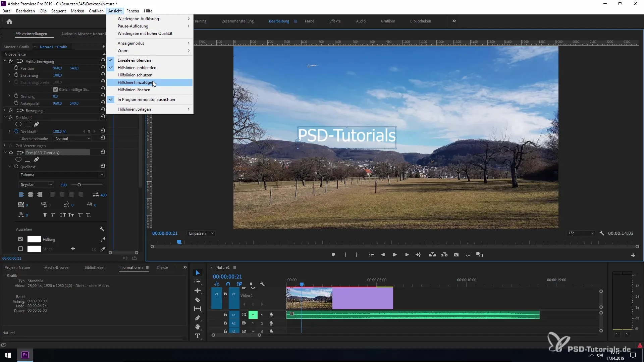Screen dimensions: 644x362
Task: Click the purple graphic clip in timeline
Action: pyautogui.click(x=363, y=298)
